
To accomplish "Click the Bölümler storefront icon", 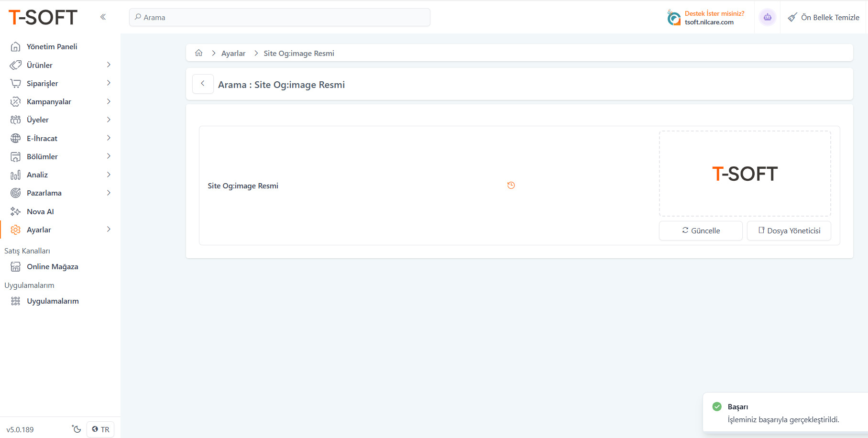I will coord(16,156).
